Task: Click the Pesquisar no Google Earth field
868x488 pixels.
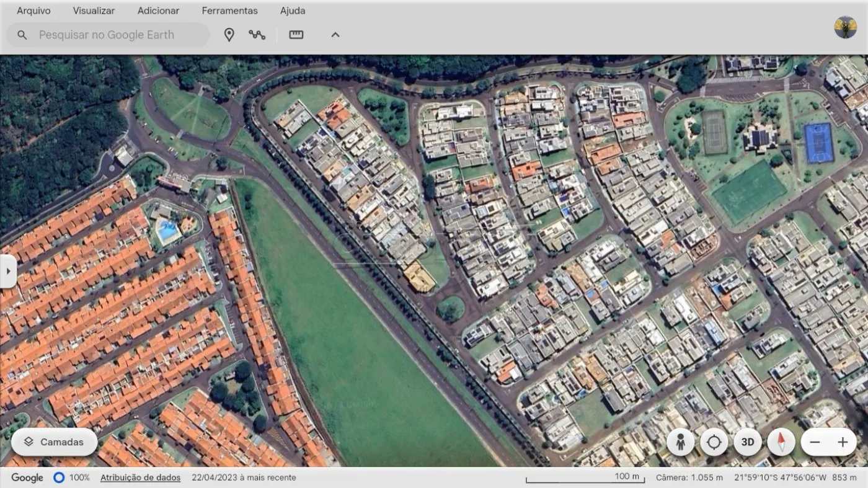Action: (118, 35)
